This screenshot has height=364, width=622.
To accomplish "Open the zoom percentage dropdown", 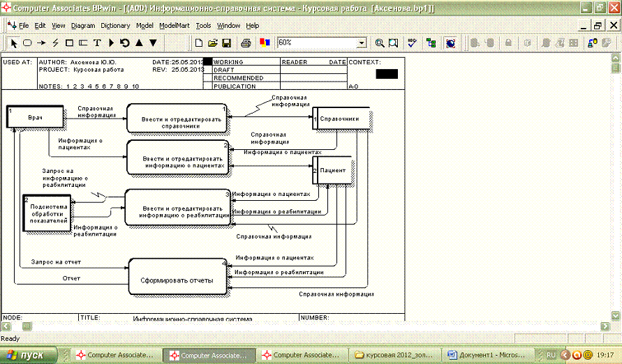I will point(362,43).
